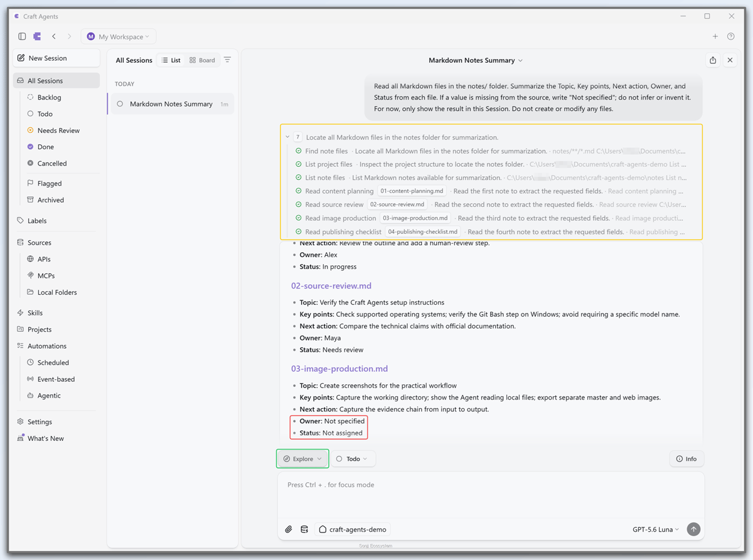This screenshot has height=560, width=753.
Task: Click the Owner: Maya line
Action: 320,338
